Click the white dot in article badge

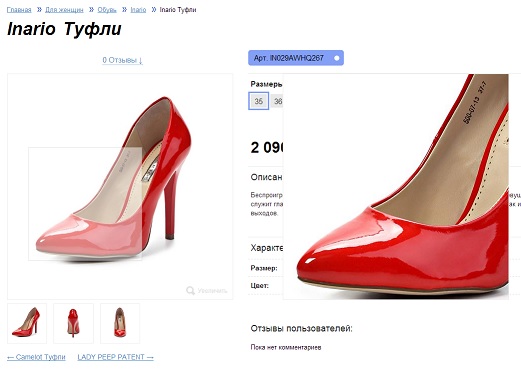[337, 58]
